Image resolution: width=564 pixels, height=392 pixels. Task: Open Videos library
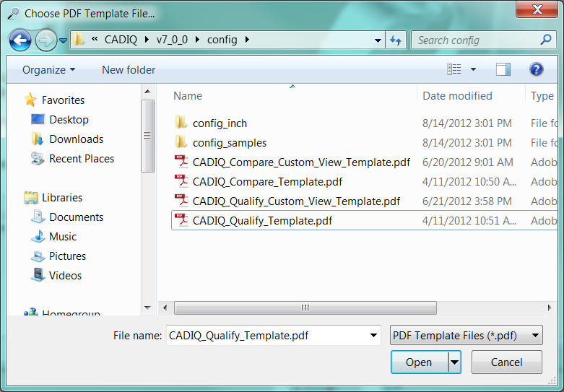[x=65, y=275]
